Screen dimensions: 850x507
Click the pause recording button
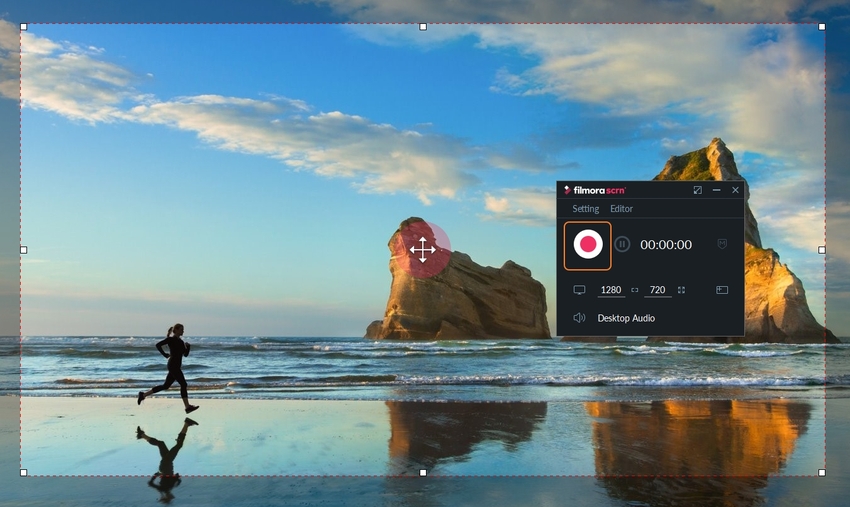click(x=622, y=244)
